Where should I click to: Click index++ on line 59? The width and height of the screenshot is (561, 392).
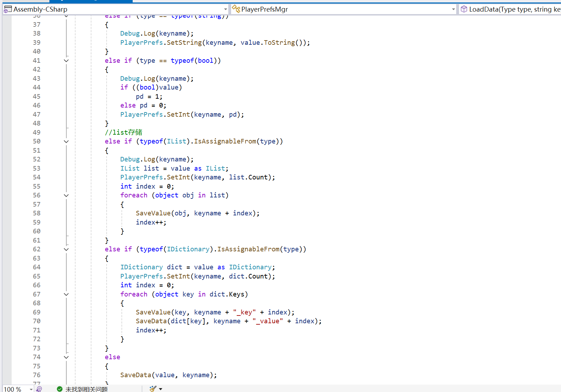[151, 222]
